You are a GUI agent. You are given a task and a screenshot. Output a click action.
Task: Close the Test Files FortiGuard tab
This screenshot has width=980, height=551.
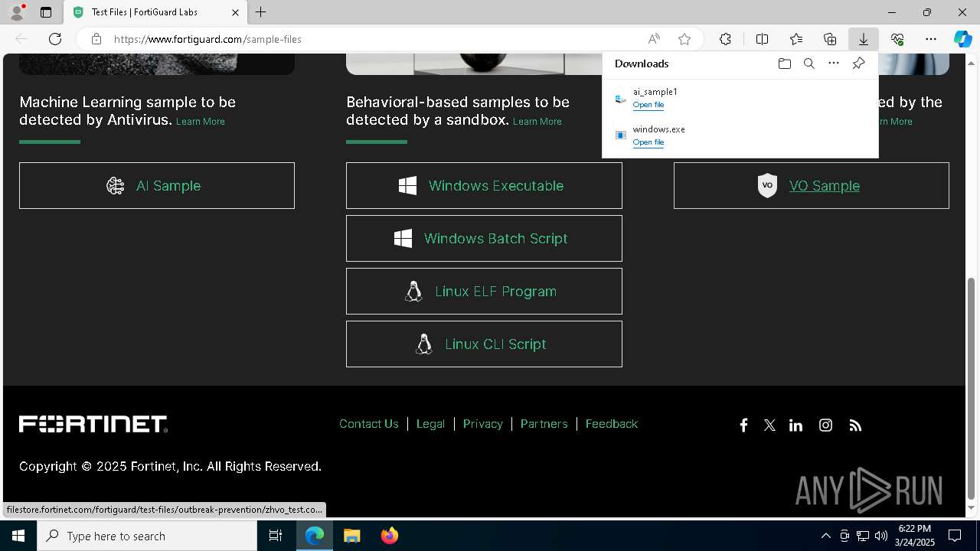tap(236, 12)
